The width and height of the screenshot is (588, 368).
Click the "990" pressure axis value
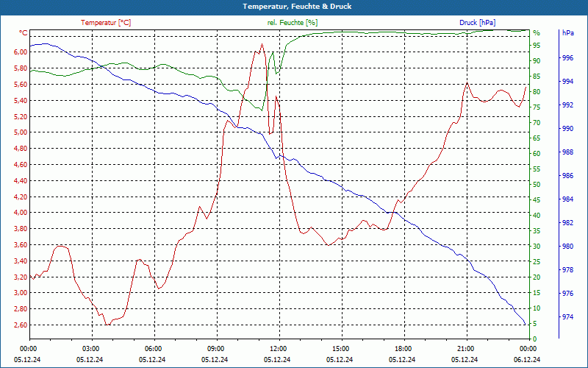click(568, 128)
